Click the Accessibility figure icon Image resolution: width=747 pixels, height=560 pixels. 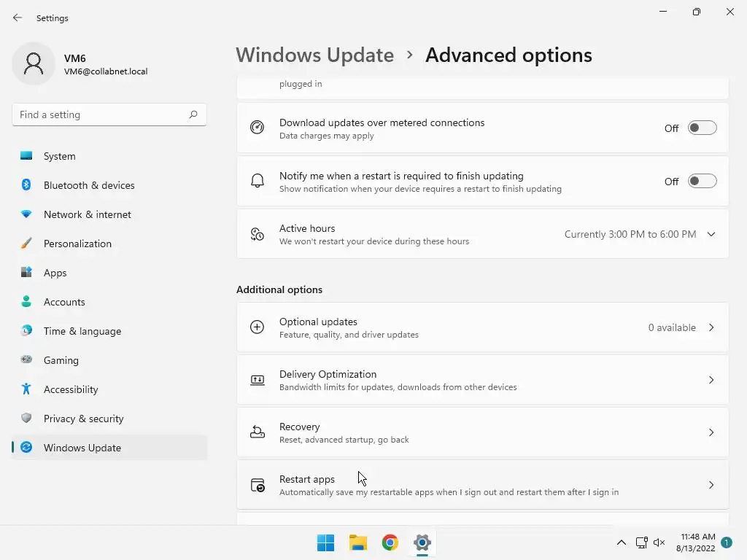[26, 389]
